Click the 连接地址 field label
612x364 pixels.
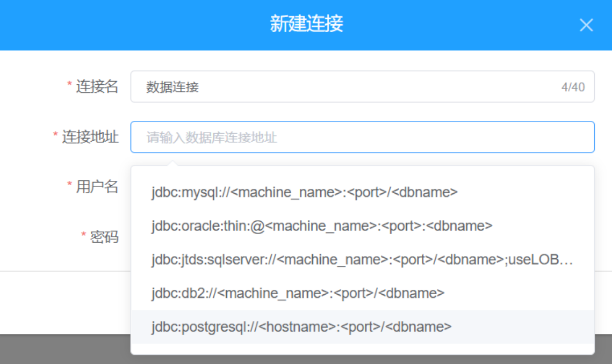[x=90, y=137]
